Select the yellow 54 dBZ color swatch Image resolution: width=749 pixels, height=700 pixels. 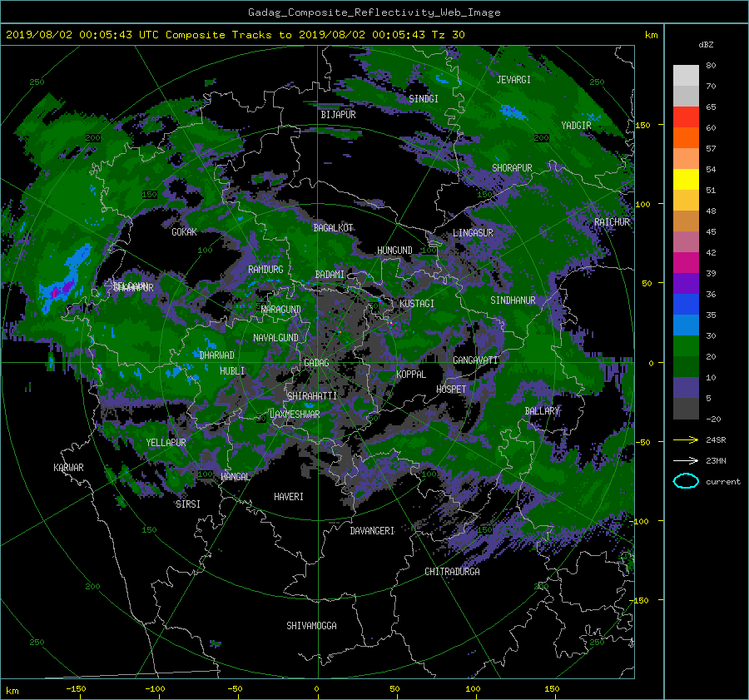tap(686, 179)
